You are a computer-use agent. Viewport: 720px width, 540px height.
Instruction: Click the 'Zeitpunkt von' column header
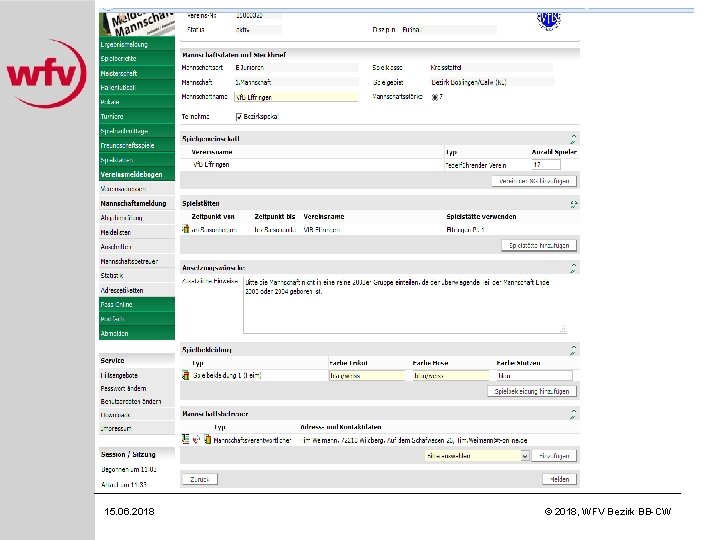[213, 216]
